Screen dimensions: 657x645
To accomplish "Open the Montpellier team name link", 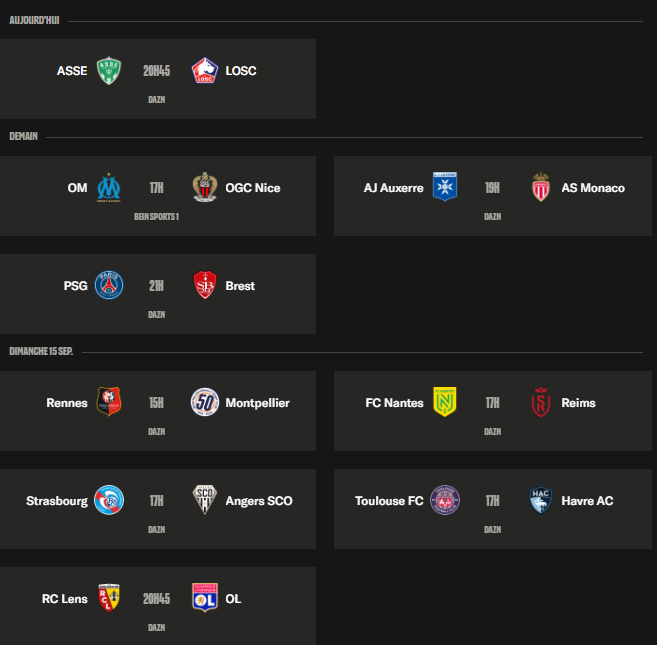I will coord(258,403).
